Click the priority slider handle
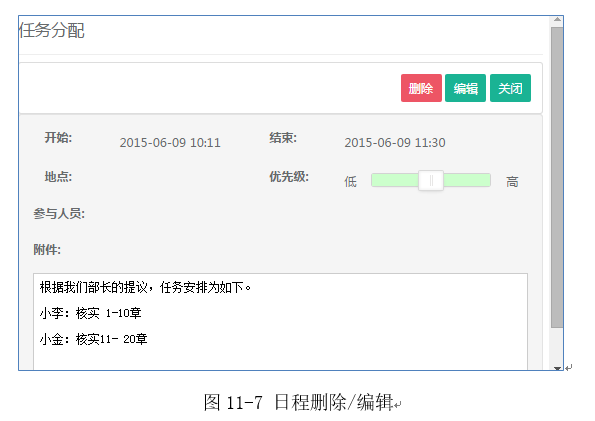Image resolution: width=595 pixels, height=421 pixels. pos(431,180)
